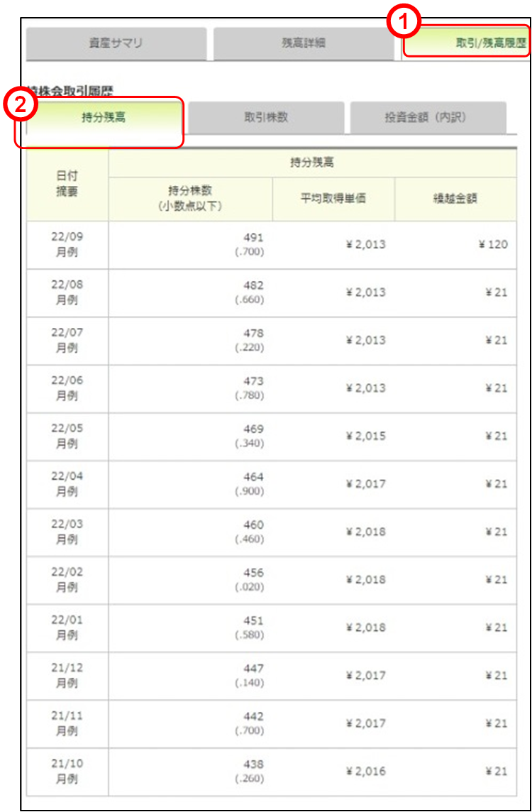Click the 持株会取引履歴 section heading

70,91
